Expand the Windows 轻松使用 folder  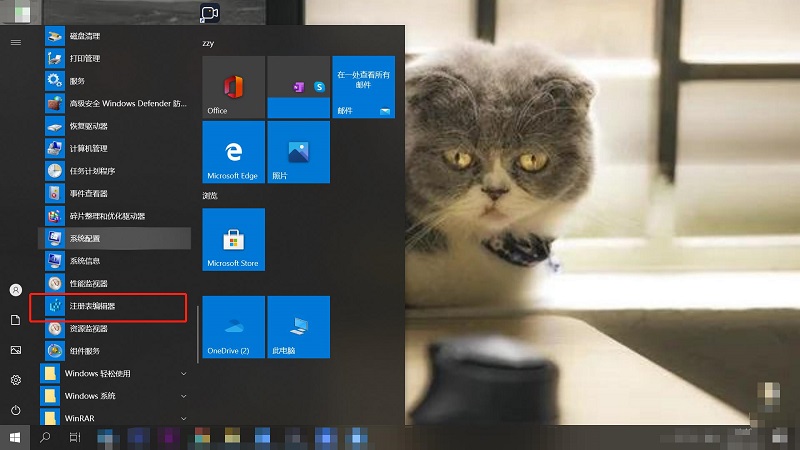tap(110, 374)
